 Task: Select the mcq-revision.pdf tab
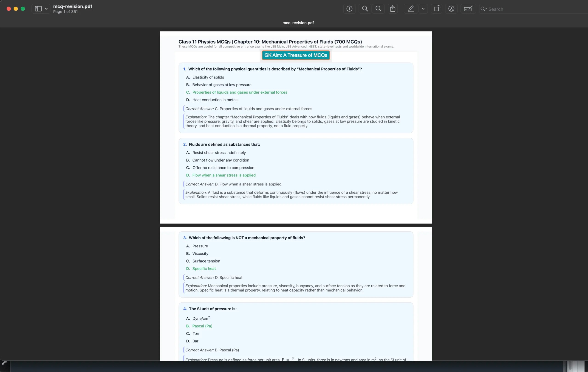(x=298, y=23)
